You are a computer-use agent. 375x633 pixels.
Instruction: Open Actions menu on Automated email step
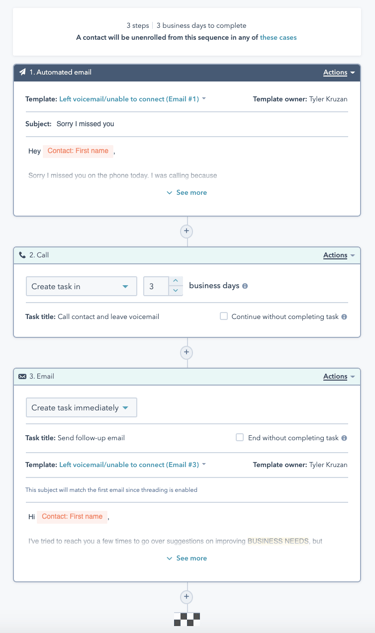coord(339,73)
